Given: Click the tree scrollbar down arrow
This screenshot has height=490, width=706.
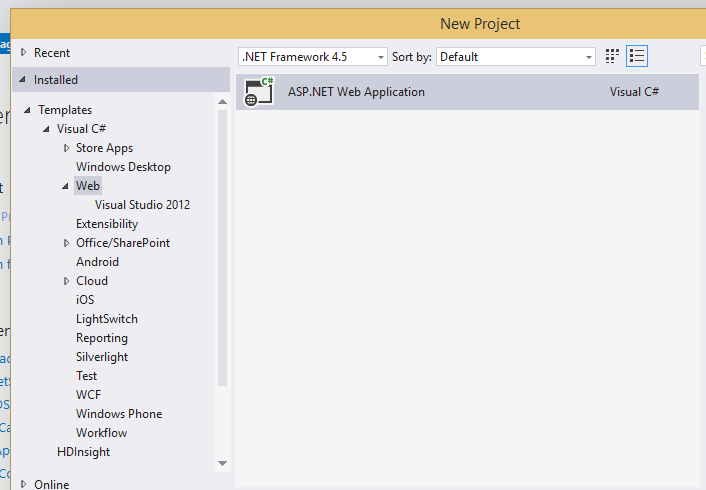Looking at the screenshot, I should tap(222, 463).
